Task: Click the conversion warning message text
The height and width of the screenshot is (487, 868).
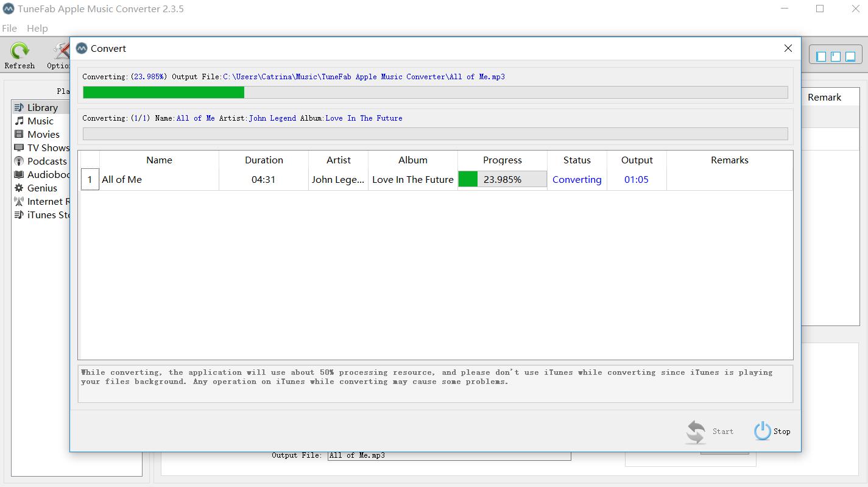Action: point(426,377)
